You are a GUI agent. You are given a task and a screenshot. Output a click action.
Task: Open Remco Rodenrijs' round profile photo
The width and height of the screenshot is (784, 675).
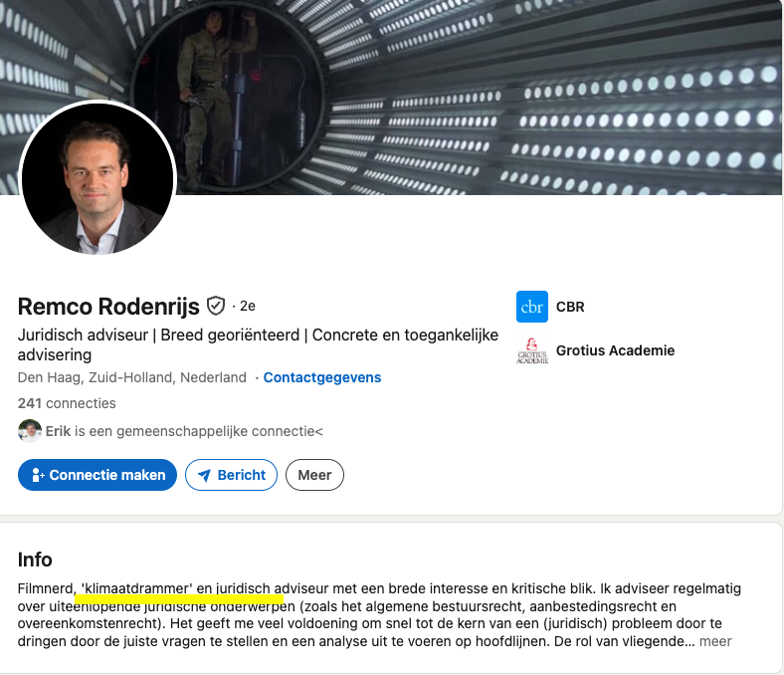point(98,179)
